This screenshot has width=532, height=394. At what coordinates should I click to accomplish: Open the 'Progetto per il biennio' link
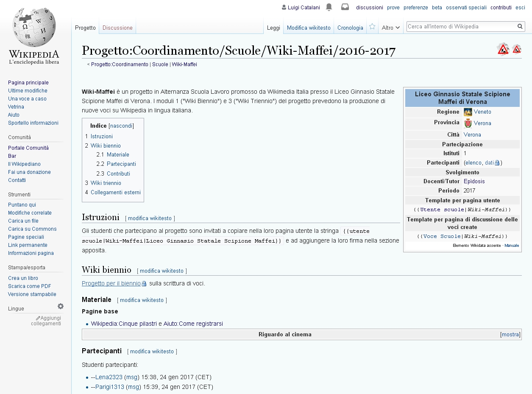point(111,284)
